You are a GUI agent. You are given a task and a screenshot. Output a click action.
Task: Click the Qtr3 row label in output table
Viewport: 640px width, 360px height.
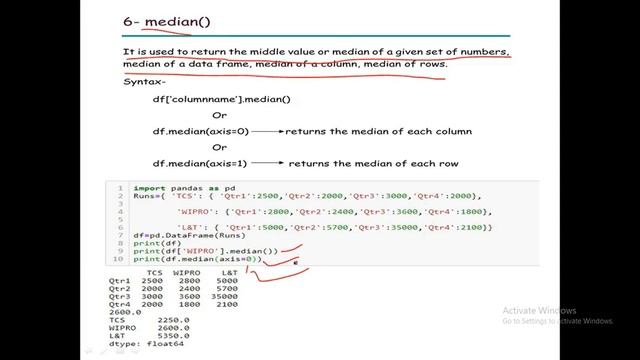pos(119,296)
